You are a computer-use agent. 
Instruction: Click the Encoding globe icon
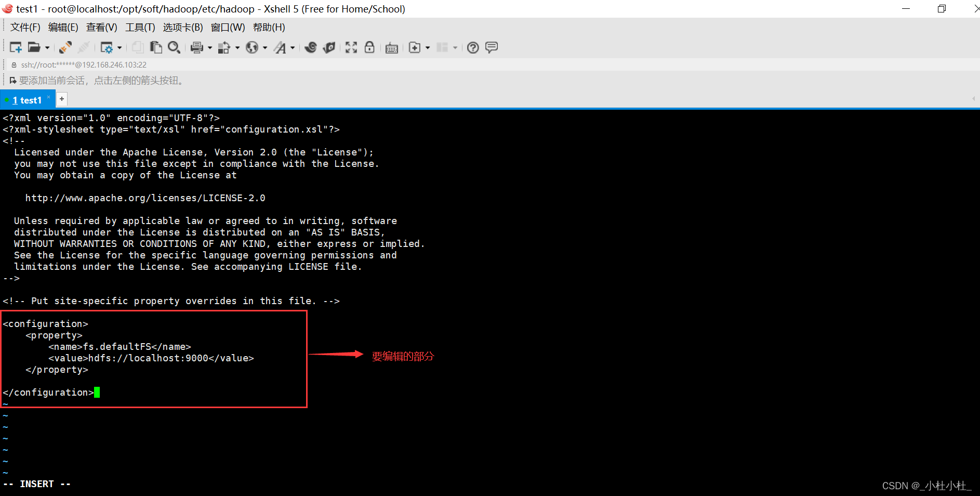click(252, 47)
